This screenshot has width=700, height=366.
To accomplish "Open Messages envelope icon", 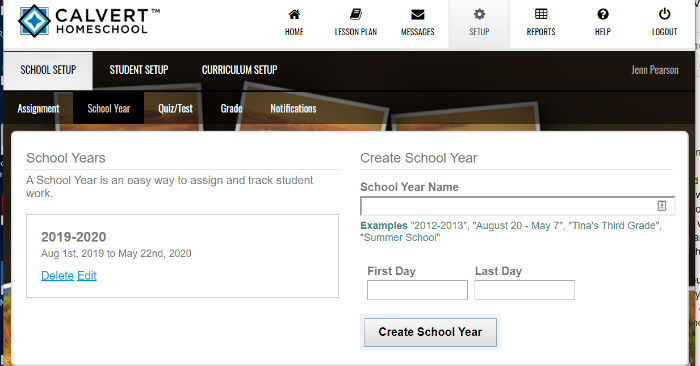I will pyautogui.click(x=417, y=15).
